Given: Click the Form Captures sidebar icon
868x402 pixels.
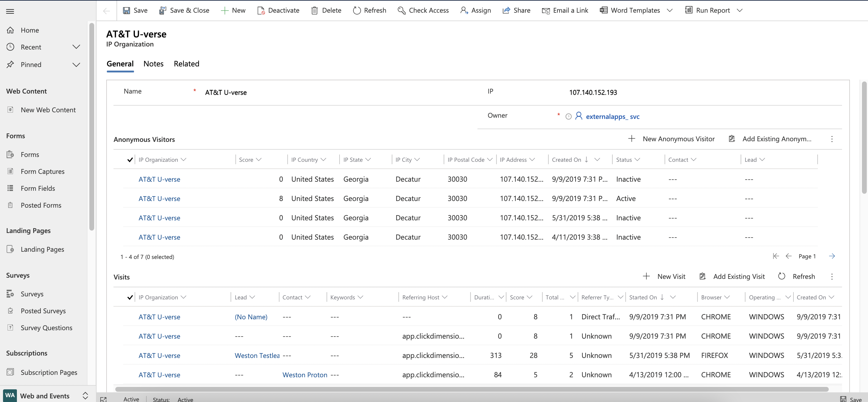Looking at the screenshot, I should click(11, 171).
